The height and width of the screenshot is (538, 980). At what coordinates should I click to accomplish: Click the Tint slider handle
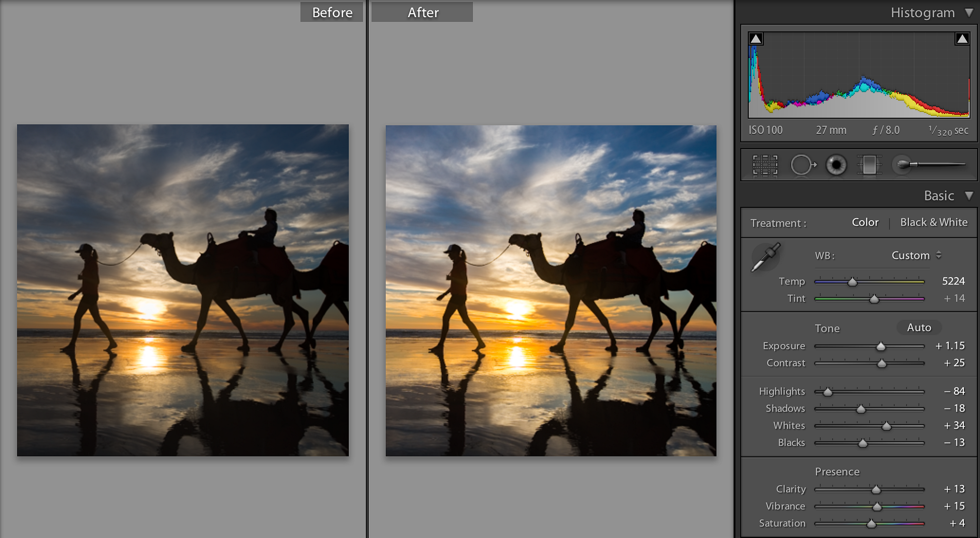[x=874, y=299]
